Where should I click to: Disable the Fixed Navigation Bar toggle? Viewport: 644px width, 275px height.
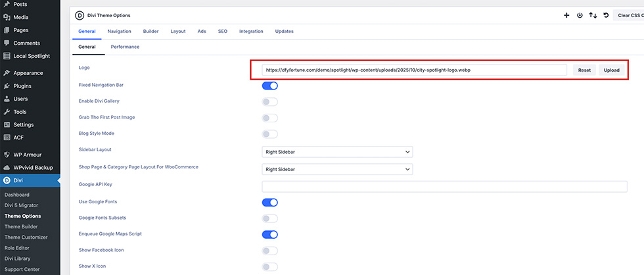point(270,86)
